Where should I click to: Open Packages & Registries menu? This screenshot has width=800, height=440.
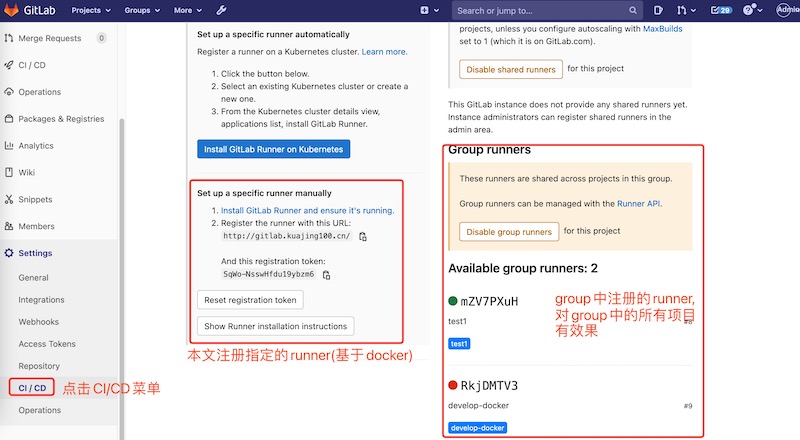[61, 119]
